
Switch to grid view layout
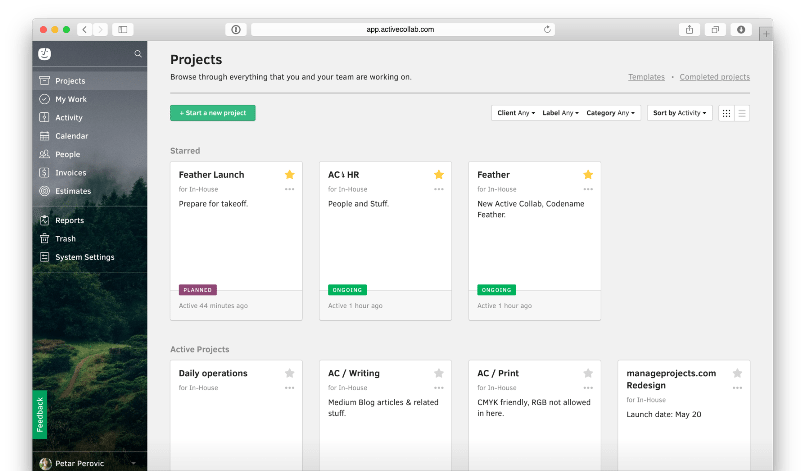coord(726,113)
